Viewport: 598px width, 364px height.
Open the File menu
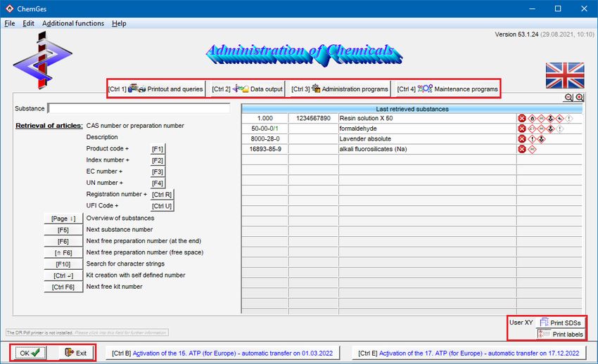[x=10, y=23]
